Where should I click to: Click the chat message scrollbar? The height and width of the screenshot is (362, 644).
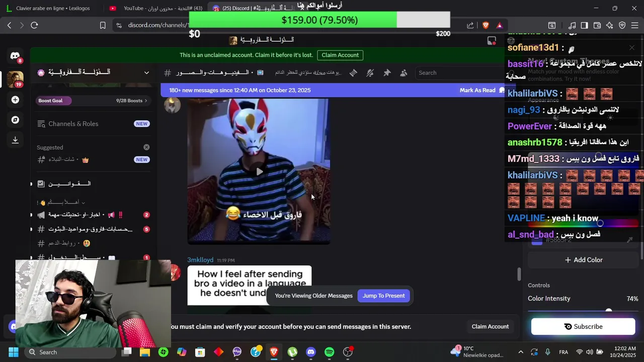(x=519, y=275)
